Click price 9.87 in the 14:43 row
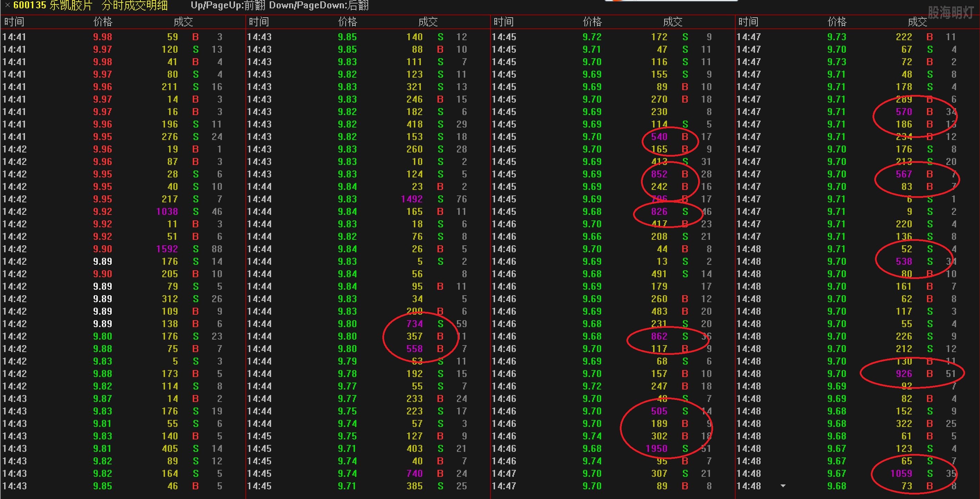This screenshot has width=980, height=499. click(103, 399)
